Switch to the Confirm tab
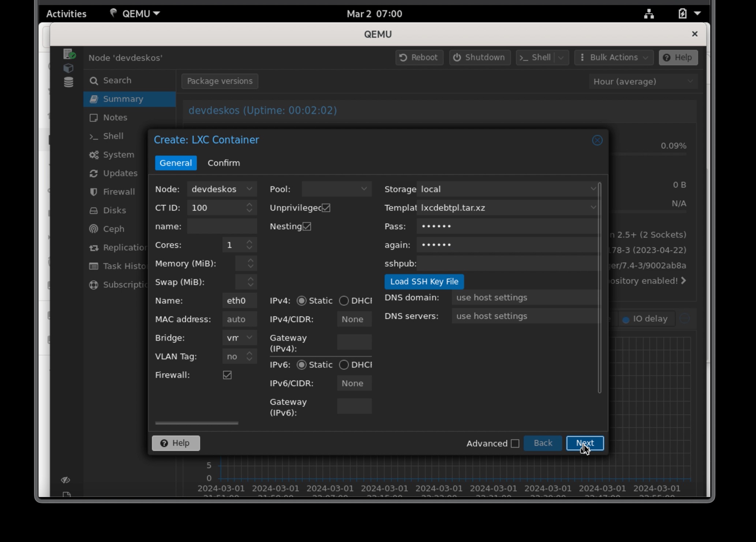This screenshot has width=756, height=542. 224,162
